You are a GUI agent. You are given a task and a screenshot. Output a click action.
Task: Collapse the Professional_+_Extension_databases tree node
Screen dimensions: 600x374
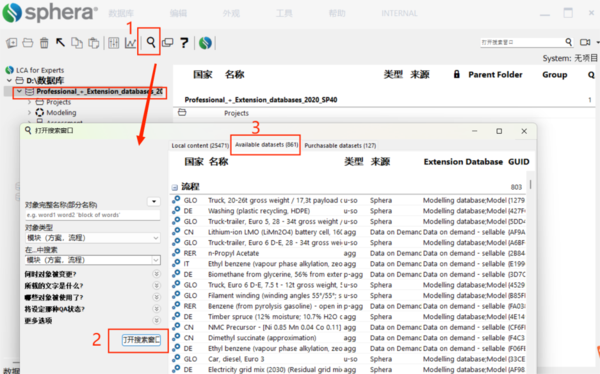tap(19, 91)
